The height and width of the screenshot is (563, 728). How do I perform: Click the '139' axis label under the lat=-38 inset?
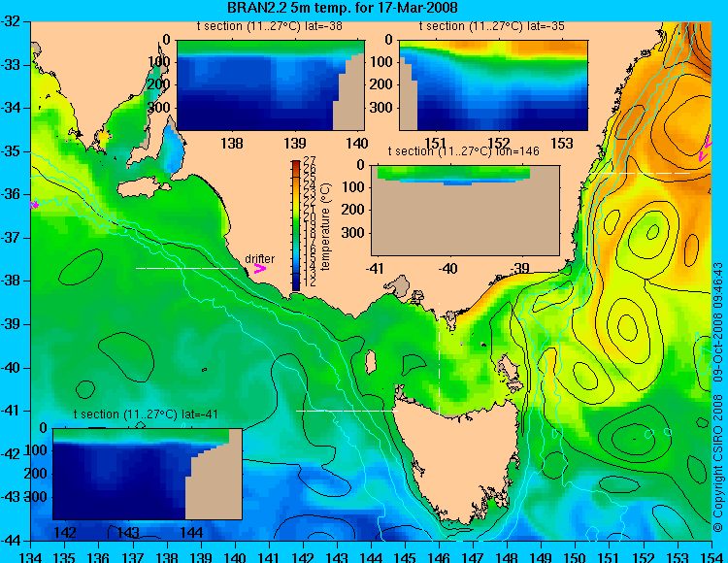tap(295, 143)
